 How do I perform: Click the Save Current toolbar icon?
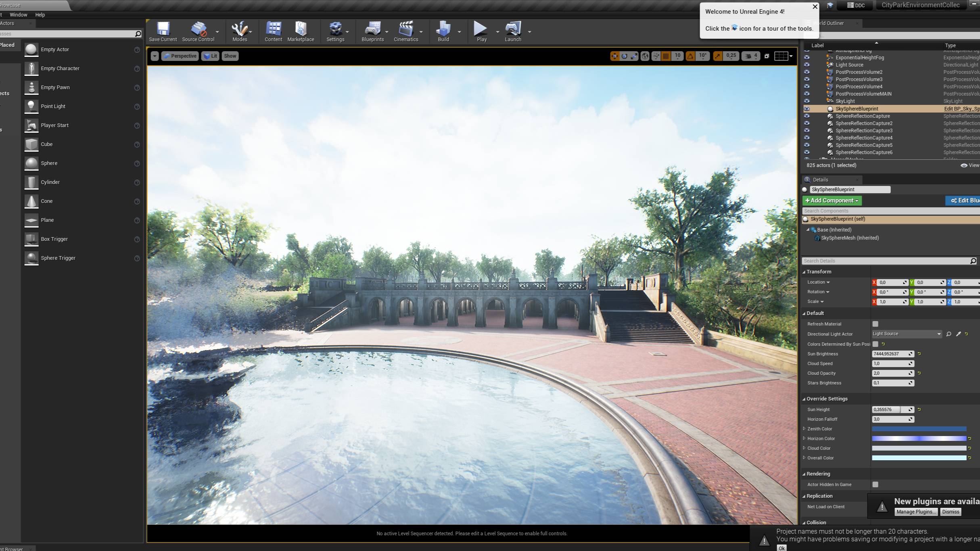pos(163,31)
